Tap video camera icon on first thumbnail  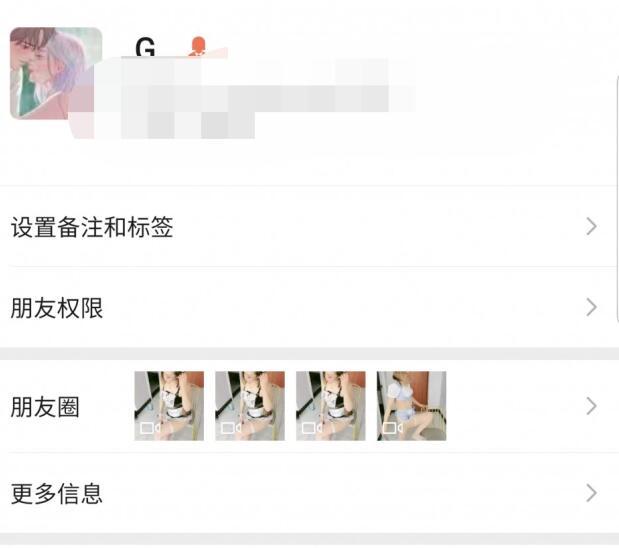click(x=150, y=428)
